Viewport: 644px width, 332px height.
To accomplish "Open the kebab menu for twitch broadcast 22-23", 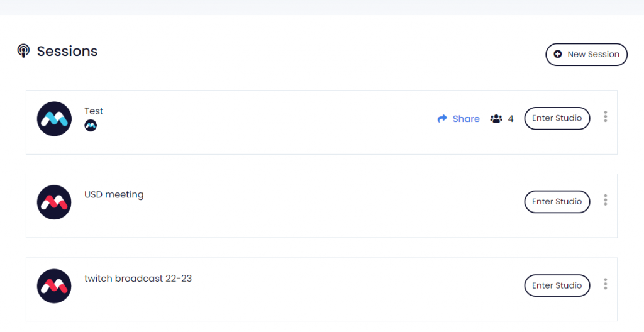I will (x=605, y=284).
